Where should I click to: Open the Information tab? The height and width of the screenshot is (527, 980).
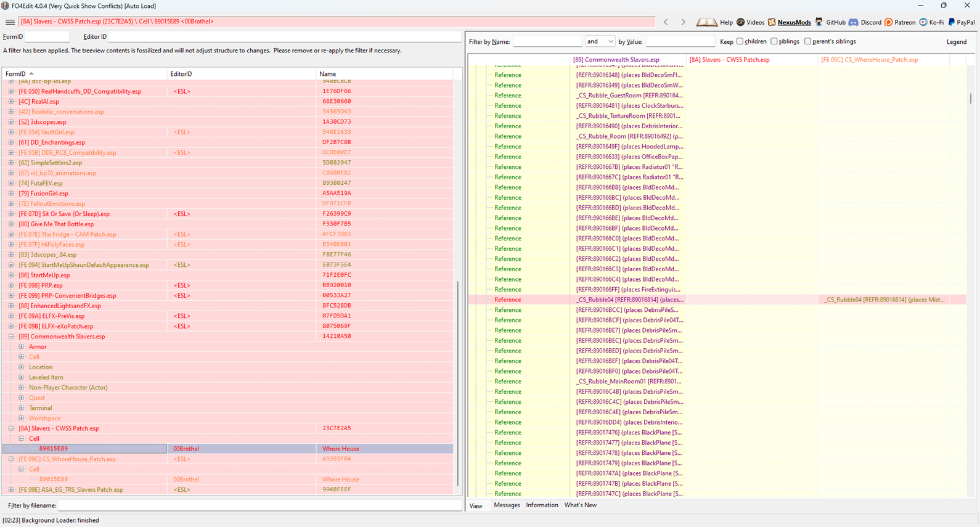(542, 505)
